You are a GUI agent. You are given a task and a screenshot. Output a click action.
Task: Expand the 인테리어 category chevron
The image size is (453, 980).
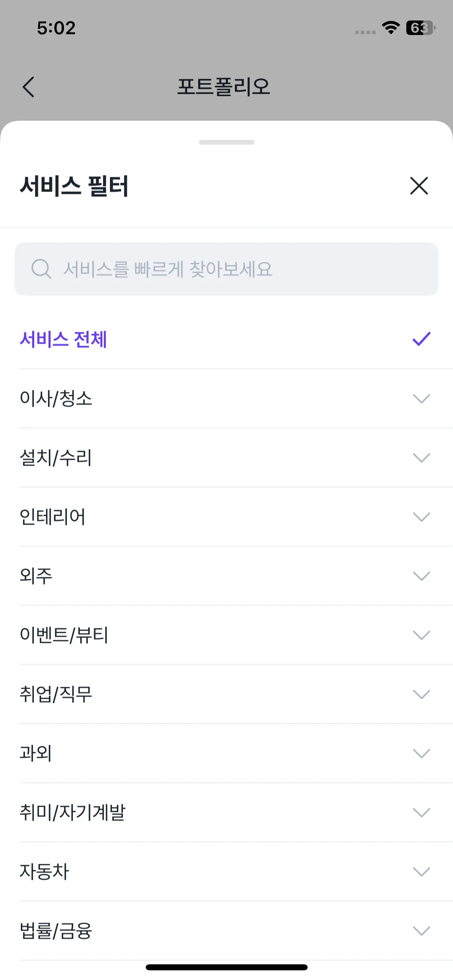tap(421, 517)
